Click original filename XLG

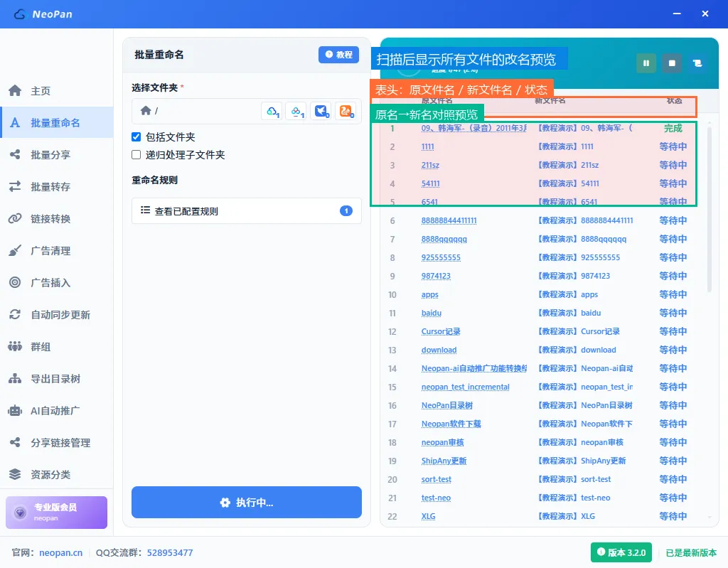click(x=429, y=516)
